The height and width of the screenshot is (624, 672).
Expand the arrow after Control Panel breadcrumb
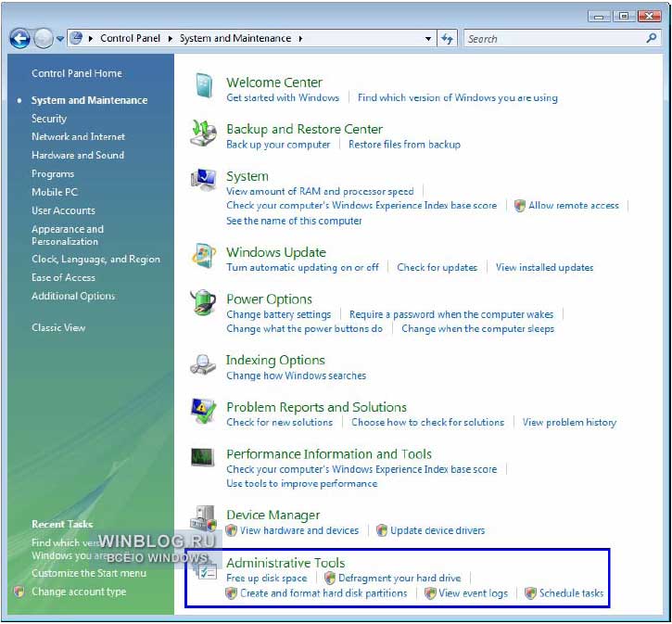[171, 39]
